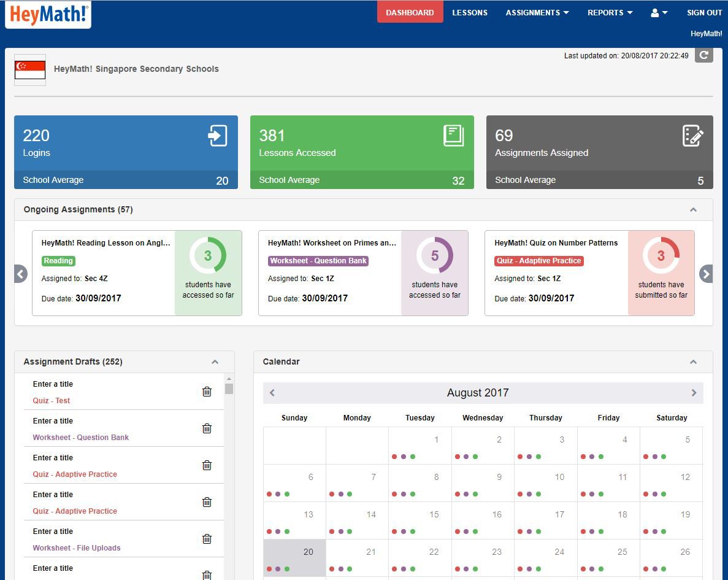The width and height of the screenshot is (728, 580).
Task: Open the Assignments dropdown menu
Action: point(537,13)
